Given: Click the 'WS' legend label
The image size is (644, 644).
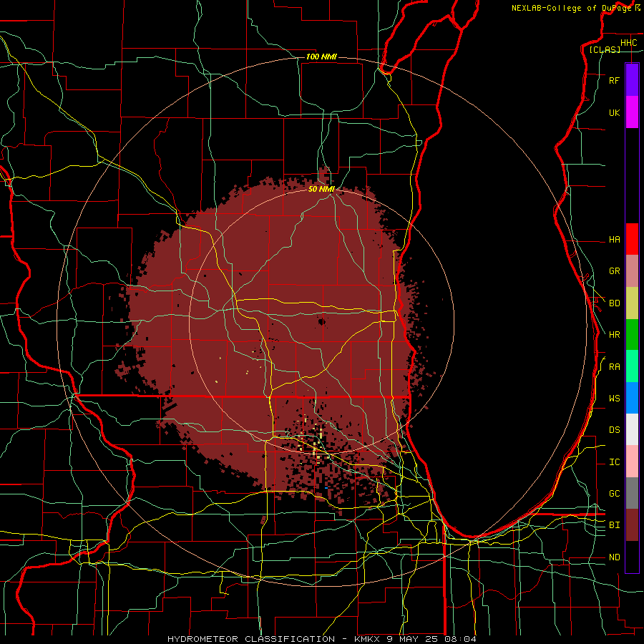Looking at the screenshot, I should coord(614,399).
